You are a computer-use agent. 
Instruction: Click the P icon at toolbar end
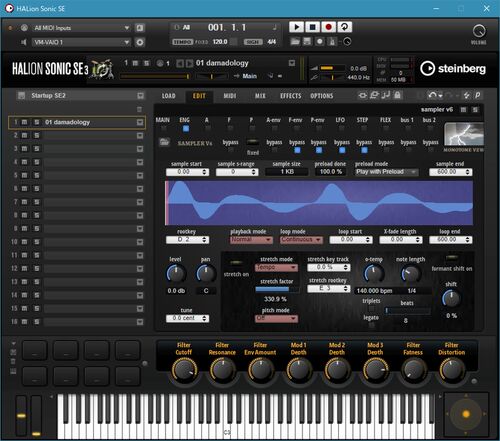[x=478, y=95]
